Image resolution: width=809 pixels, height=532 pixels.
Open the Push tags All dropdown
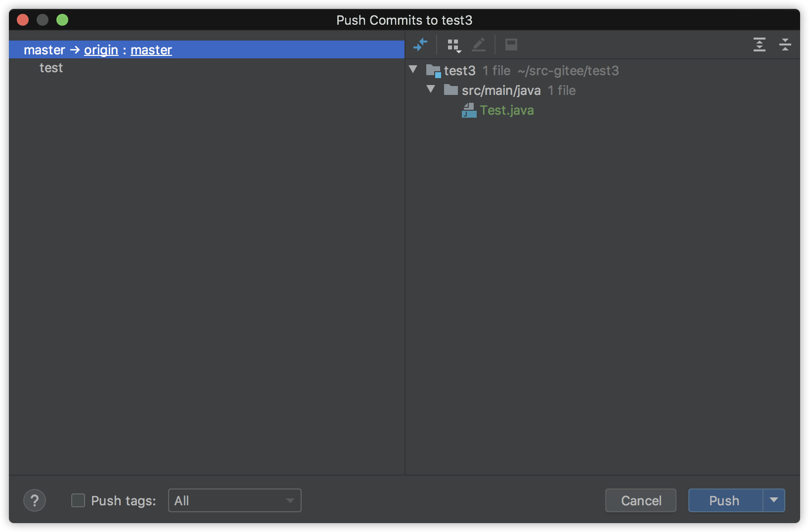235,500
